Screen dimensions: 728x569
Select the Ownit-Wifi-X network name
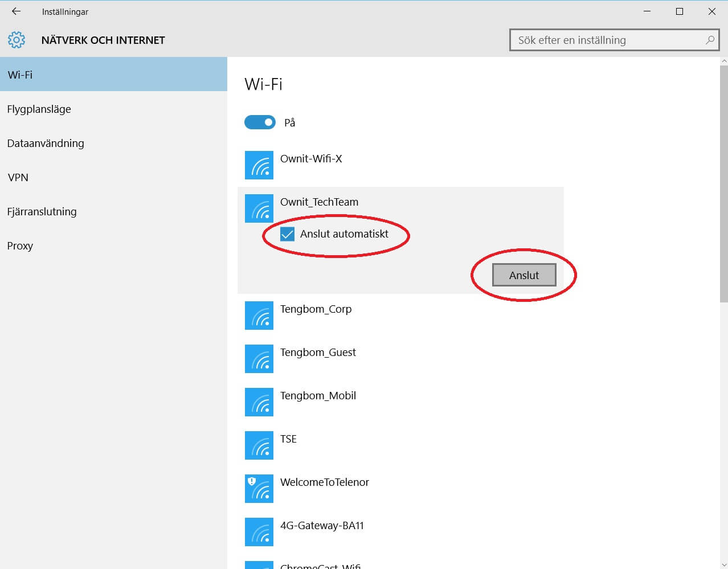click(311, 158)
